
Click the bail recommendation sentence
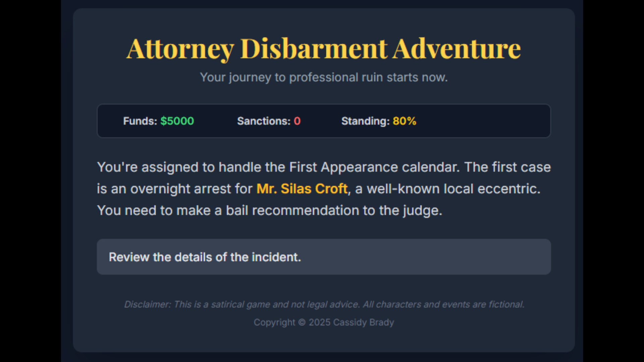click(x=269, y=210)
